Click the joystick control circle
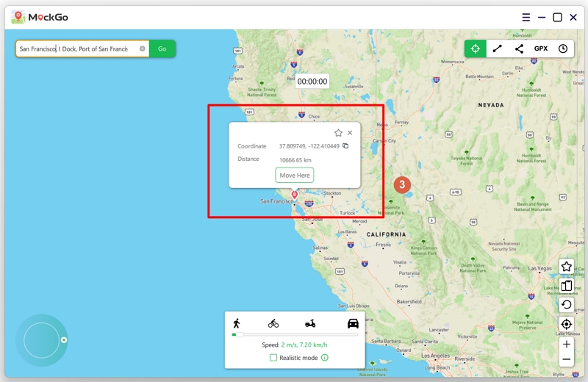588x382 pixels. pos(41,340)
